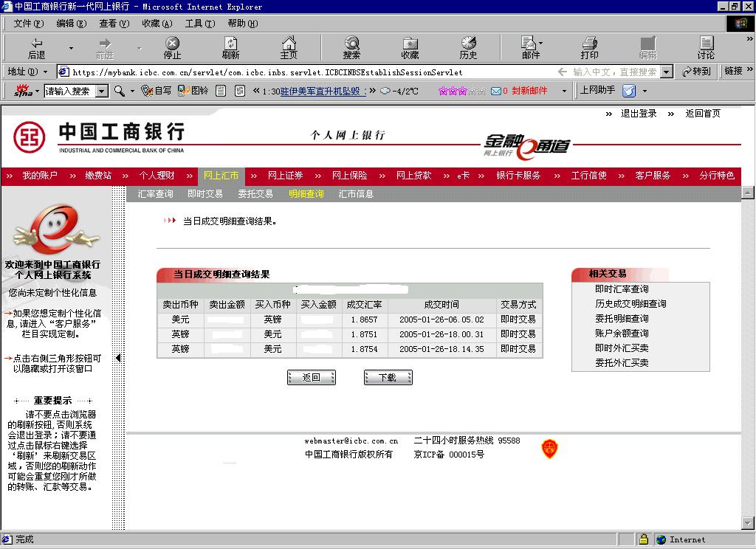The width and height of the screenshot is (756, 549).
Task: Select the 个人理财 navigation tab
Action: pyautogui.click(x=157, y=176)
